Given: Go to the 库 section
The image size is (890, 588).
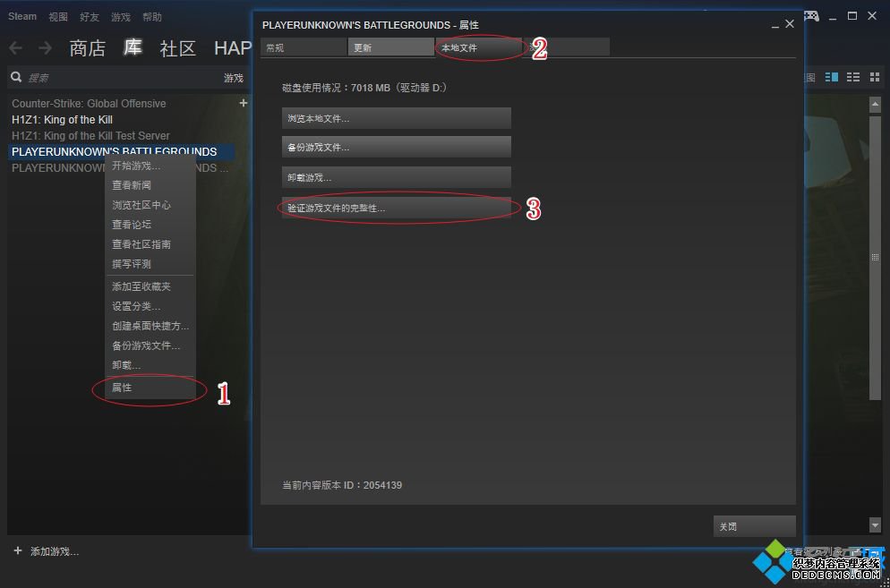Looking at the screenshot, I should (133, 47).
